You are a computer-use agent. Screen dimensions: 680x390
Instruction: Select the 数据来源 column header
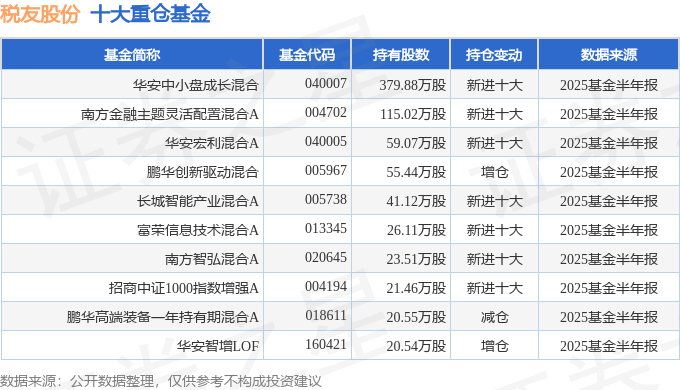tap(608, 55)
